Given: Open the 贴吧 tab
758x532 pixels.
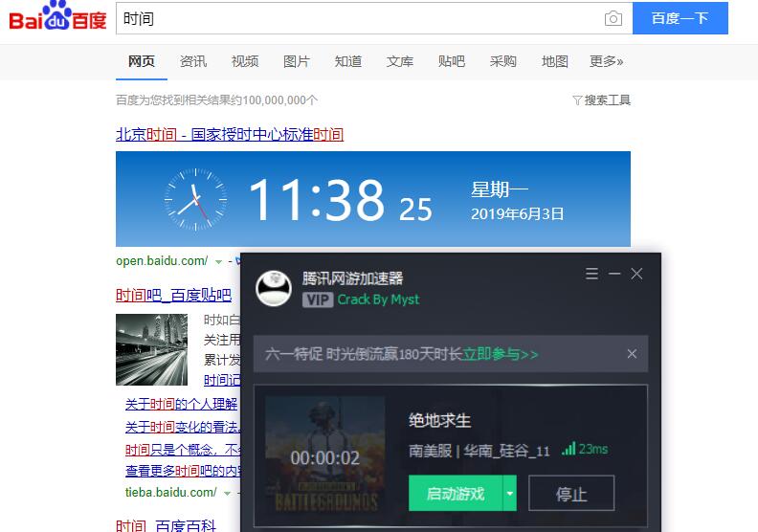Looking at the screenshot, I should (x=452, y=61).
